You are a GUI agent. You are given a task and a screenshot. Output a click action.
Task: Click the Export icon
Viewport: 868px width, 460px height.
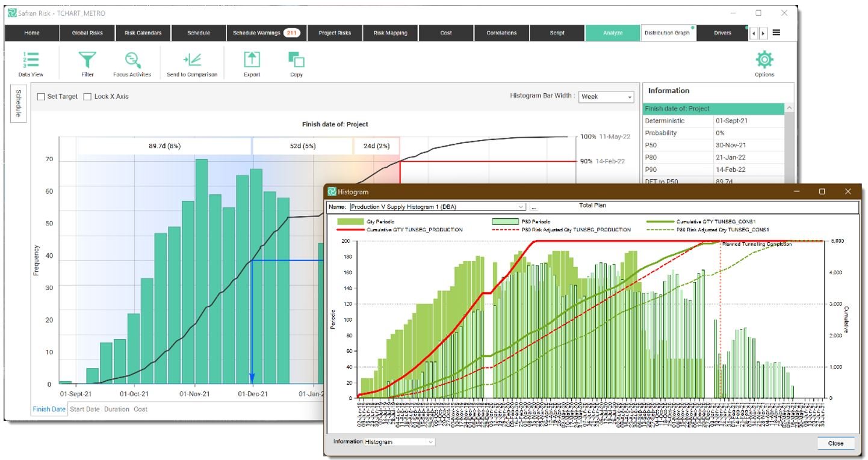[252, 60]
